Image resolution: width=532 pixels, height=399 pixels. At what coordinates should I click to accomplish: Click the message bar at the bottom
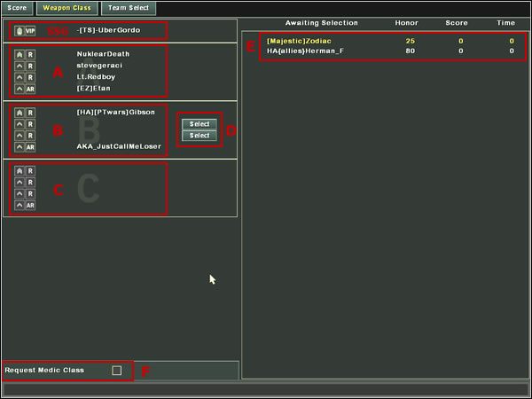[x=266, y=389]
